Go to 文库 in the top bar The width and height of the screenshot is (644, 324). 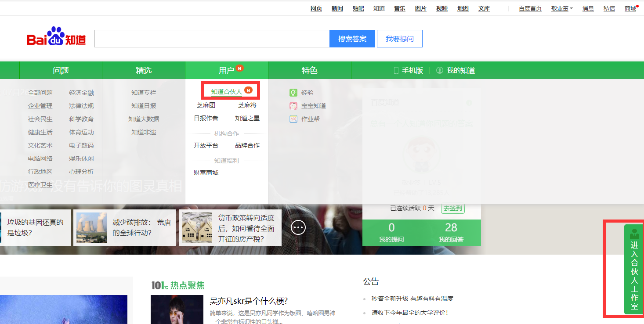pyautogui.click(x=484, y=8)
